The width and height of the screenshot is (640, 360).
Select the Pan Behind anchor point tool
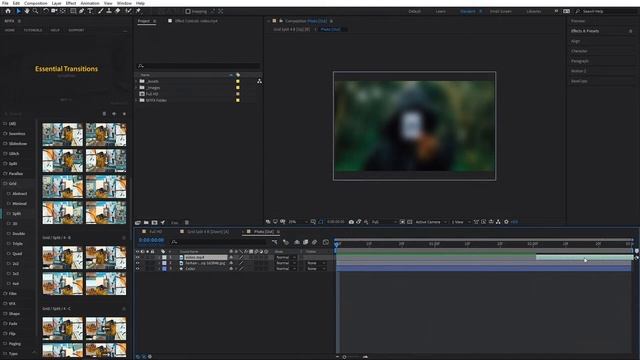point(63,11)
